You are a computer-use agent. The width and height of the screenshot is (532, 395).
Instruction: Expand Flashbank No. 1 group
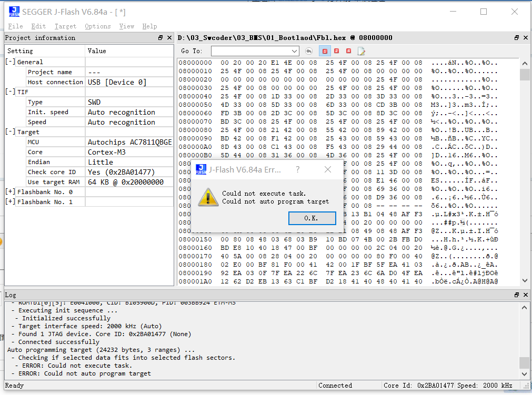pyautogui.click(x=10, y=201)
